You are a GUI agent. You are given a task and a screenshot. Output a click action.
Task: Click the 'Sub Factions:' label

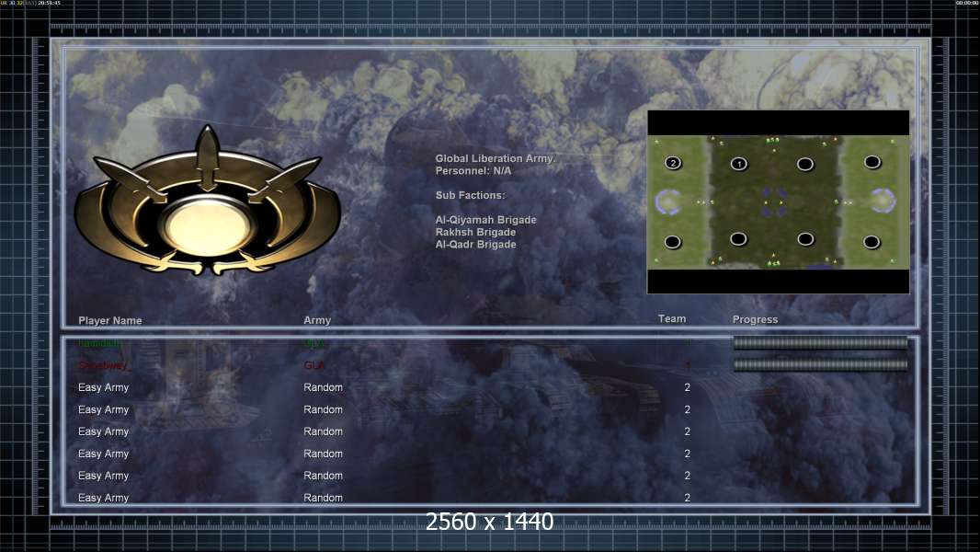pyautogui.click(x=471, y=195)
